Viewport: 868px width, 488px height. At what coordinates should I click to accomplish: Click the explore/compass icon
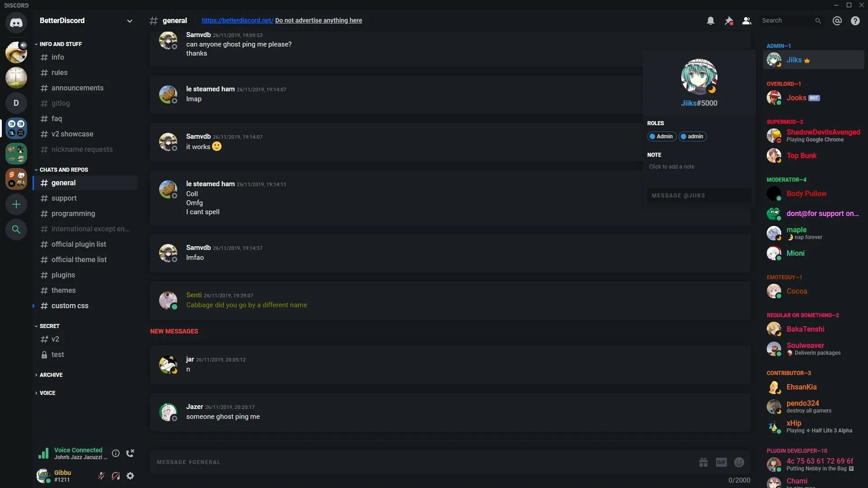[x=16, y=230]
